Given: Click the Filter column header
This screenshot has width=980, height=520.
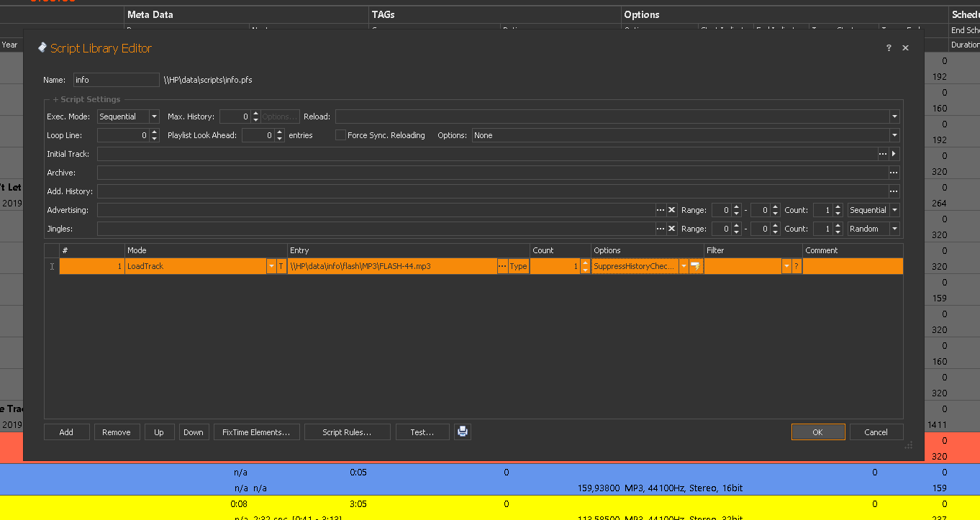Looking at the screenshot, I should tap(753, 250).
